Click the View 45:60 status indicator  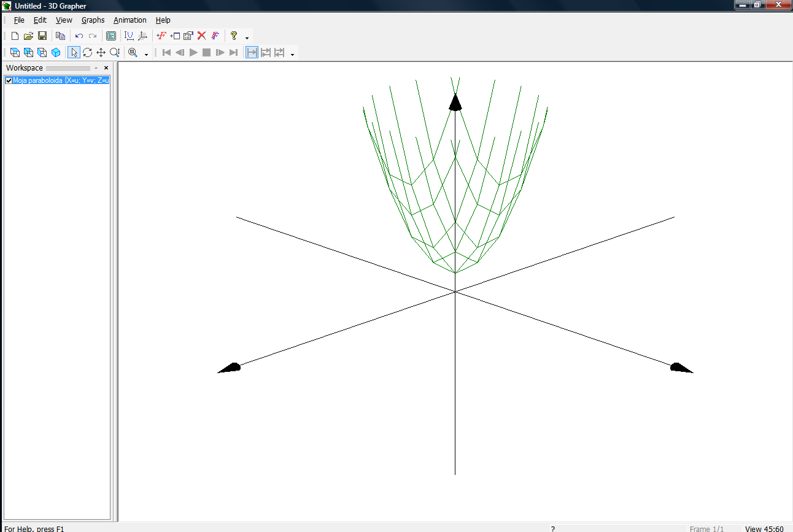[x=764, y=528]
